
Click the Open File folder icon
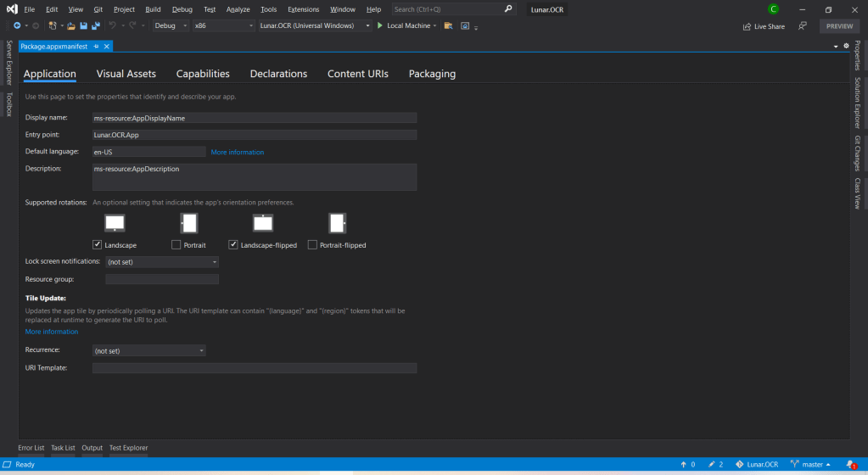[71, 25]
